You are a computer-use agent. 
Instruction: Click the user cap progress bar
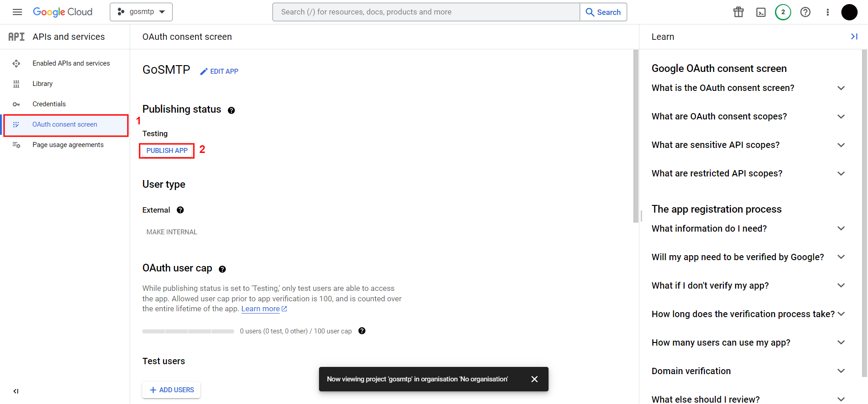tap(188, 331)
